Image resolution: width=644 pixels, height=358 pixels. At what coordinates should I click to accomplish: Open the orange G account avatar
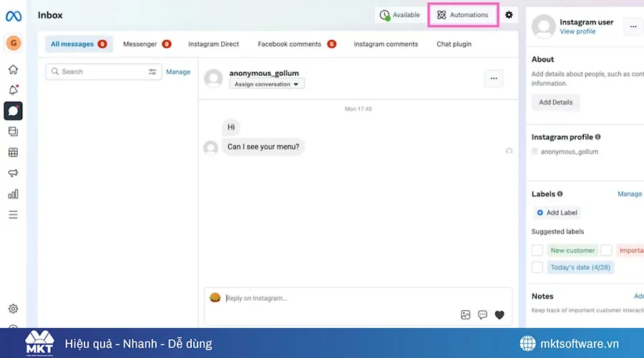click(x=13, y=43)
